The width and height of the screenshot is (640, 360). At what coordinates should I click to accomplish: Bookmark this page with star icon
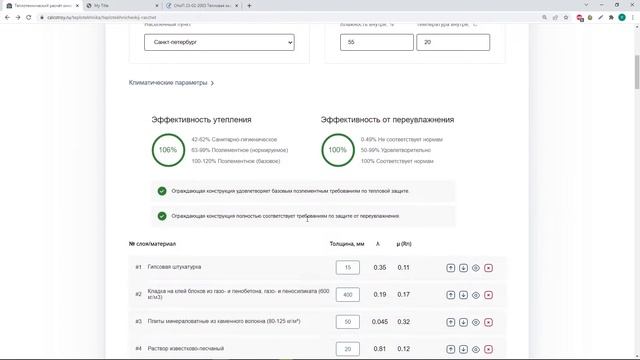tap(566, 18)
